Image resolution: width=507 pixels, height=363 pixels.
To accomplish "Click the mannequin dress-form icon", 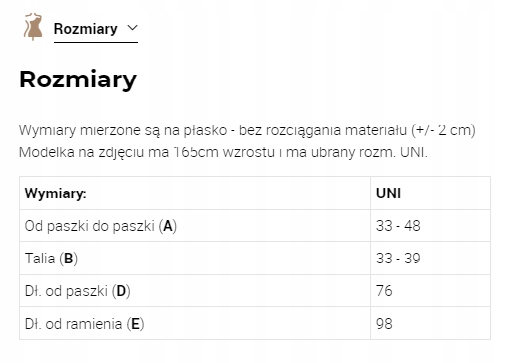I will [x=33, y=27].
